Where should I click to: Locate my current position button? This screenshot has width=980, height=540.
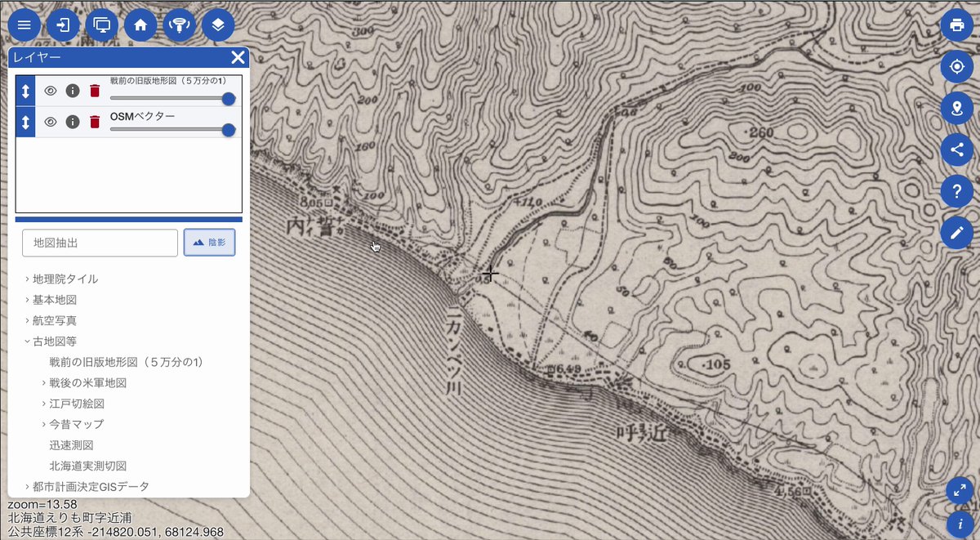coord(957,66)
